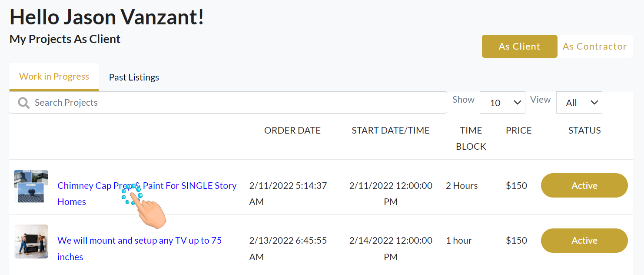
Task: Open the TV mount and setup project link
Action: pyautogui.click(x=139, y=241)
